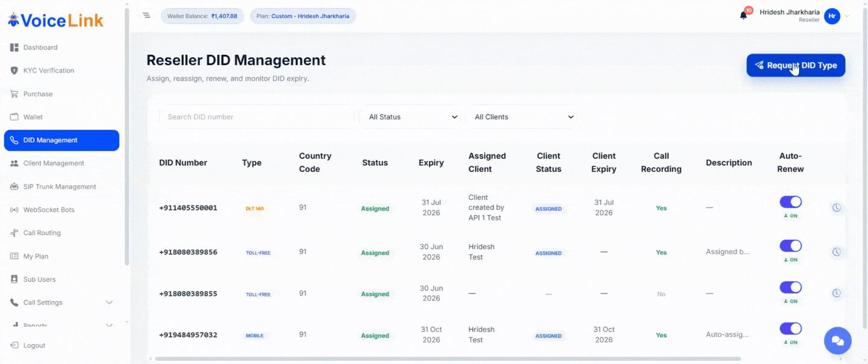Click the 'Assigned b...' description cell
This screenshot has width=868, height=364.
(728, 252)
